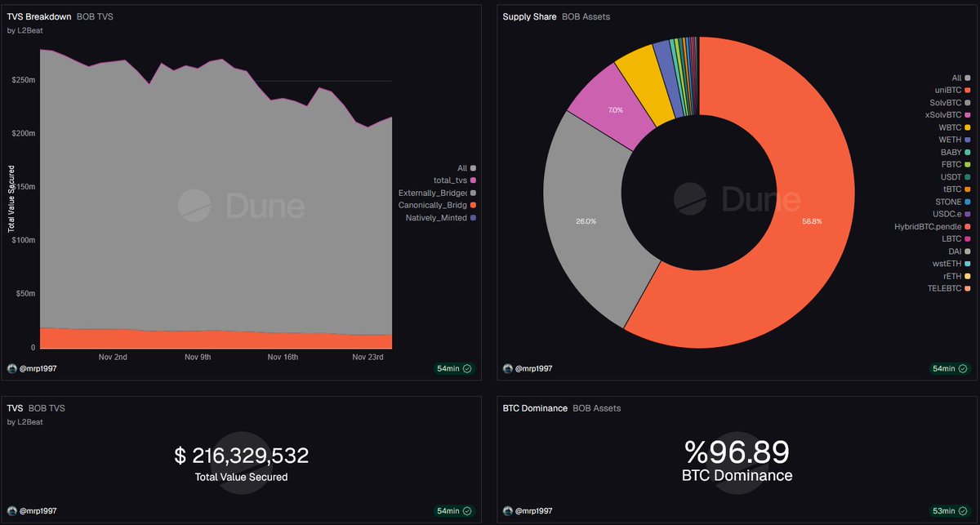Toggle HybridBTC.pendle in the Supply Share legend
Viewport: 980px width, 525px height.
933,228
